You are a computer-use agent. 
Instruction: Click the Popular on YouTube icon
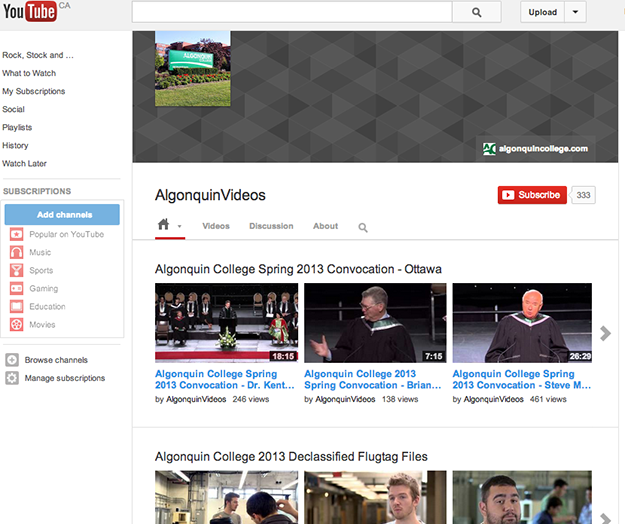tap(16, 234)
